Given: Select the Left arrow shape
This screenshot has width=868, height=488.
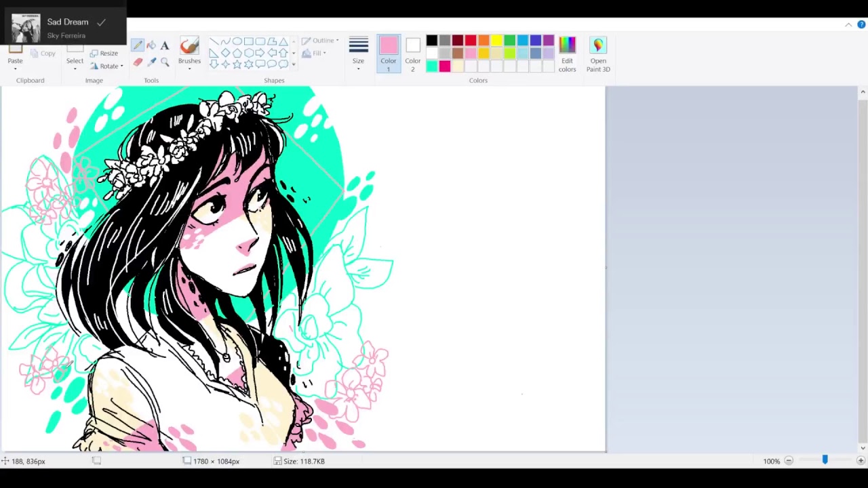Looking at the screenshot, I should tap(271, 53).
